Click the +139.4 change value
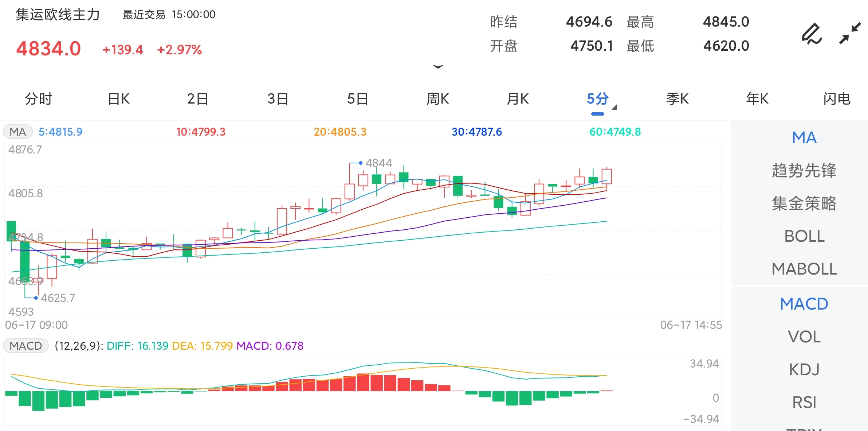Screen dimensions: 868x431 click(123, 50)
